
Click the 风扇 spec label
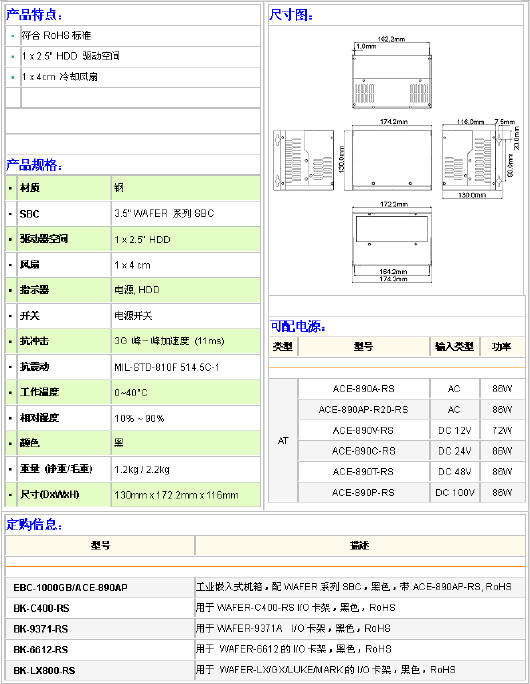[x=30, y=264]
